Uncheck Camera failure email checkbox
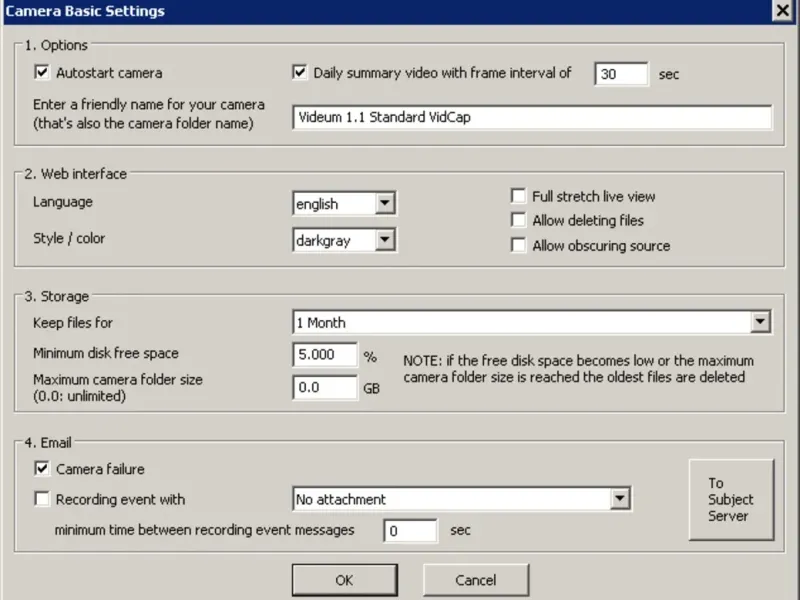This screenshot has width=800, height=600. tap(42, 468)
